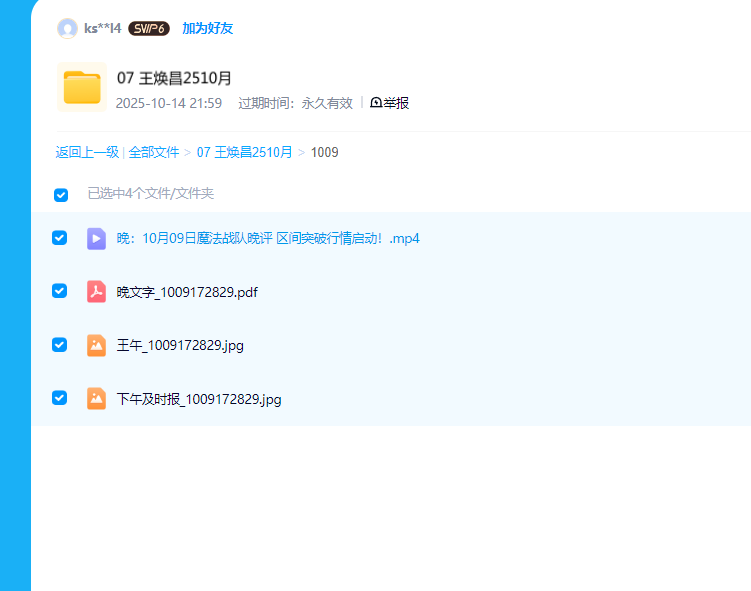Click the image icon for 王午 jpg
Image resolution: width=751 pixels, height=591 pixels.
(x=96, y=346)
